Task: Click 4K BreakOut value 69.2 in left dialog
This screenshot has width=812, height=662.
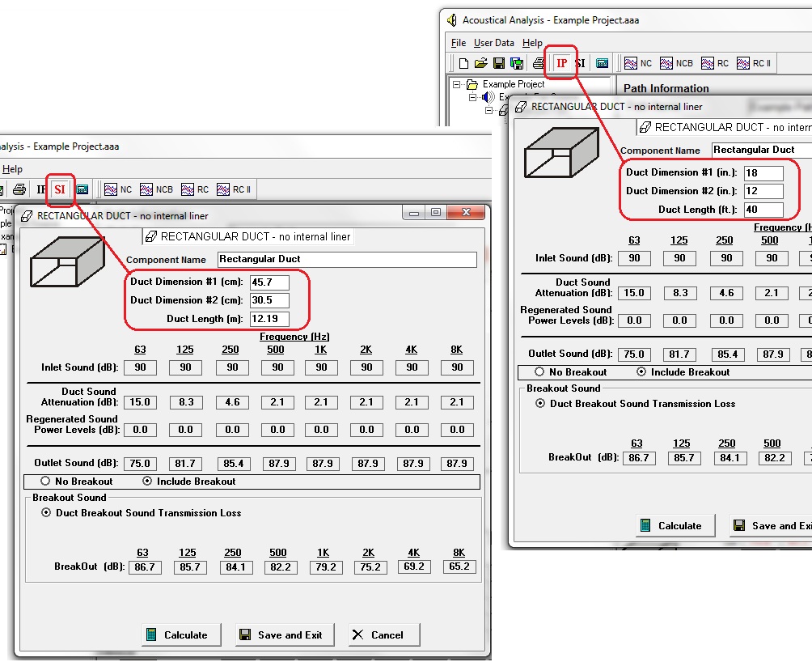Action: pyautogui.click(x=414, y=567)
